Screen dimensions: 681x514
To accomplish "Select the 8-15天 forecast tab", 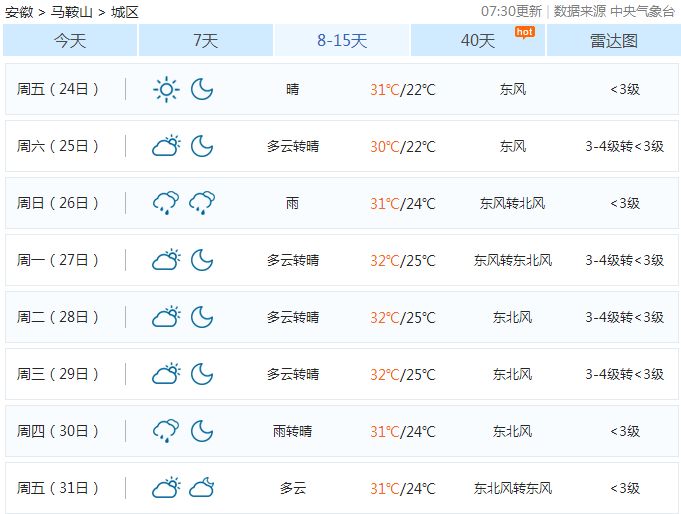I will [342, 40].
